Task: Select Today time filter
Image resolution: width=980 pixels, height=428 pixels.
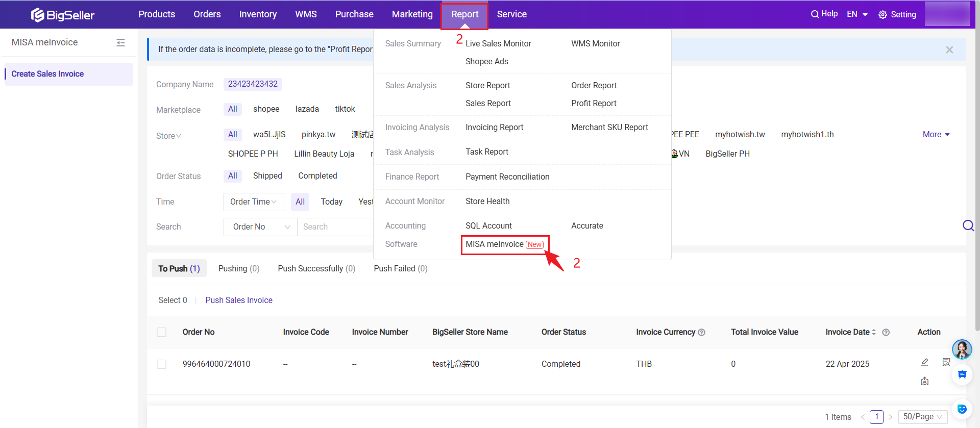Action: (332, 202)
